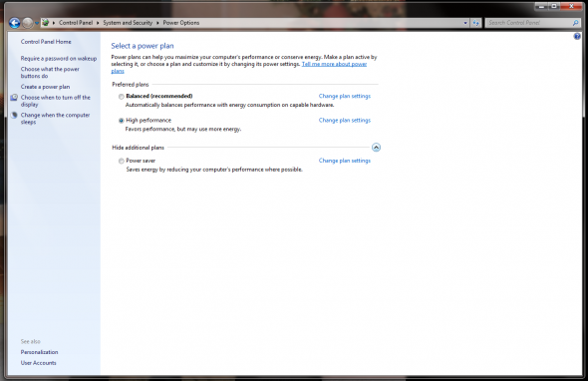Refresh the Power Options page
Screen dimensions: 588x381
click(475, 23)
